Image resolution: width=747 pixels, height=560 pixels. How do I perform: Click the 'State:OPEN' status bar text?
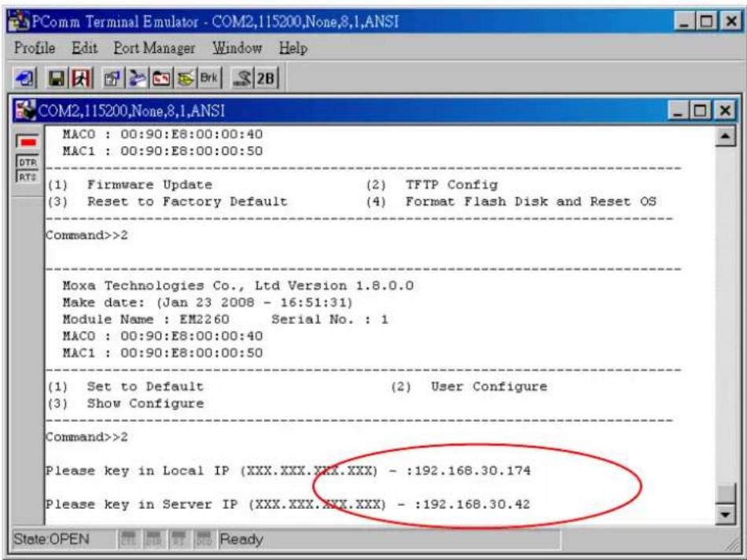[51, 539]
